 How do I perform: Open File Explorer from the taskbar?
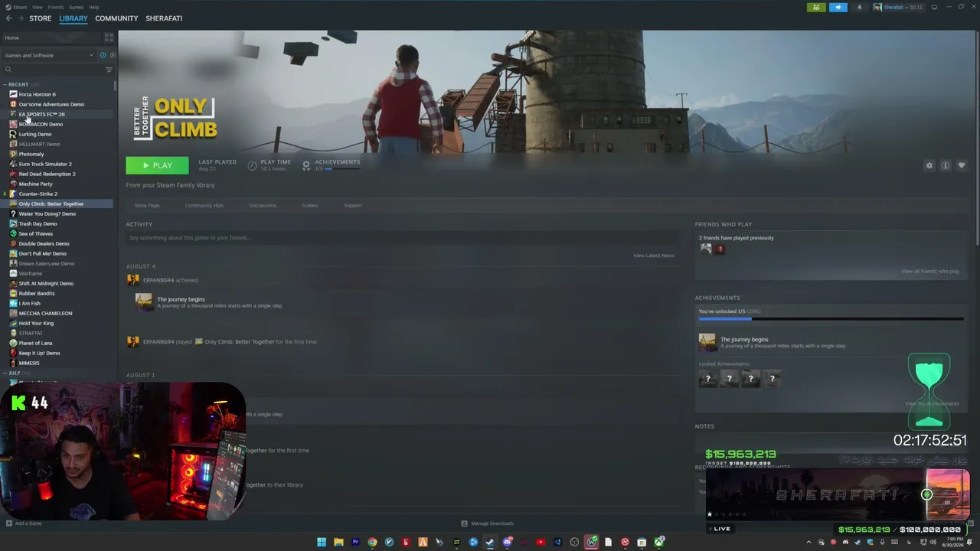tap(338, 543)
